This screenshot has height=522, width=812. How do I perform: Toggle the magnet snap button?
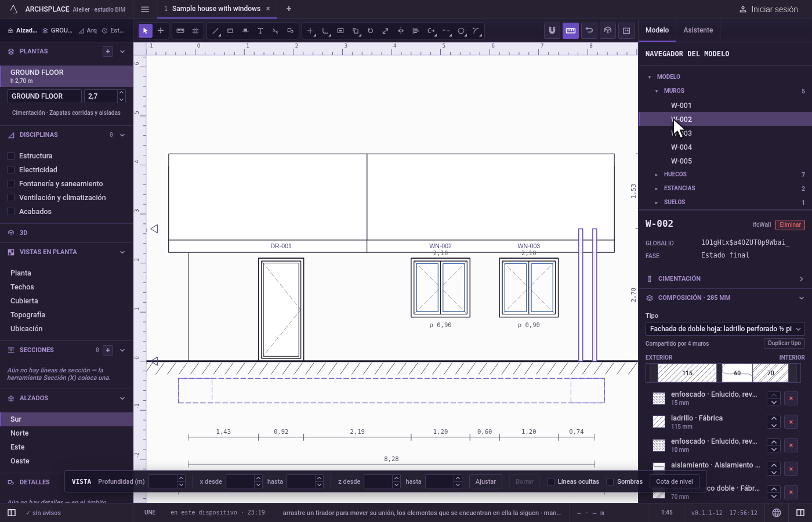(x=552, y=31)
